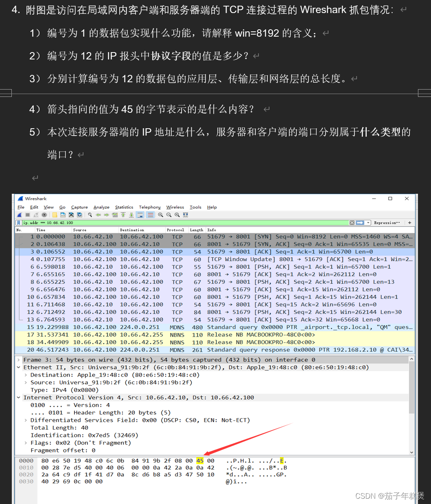Apply the display filter with the arrow button
This screenshot has width=431, height=504.
360,222
